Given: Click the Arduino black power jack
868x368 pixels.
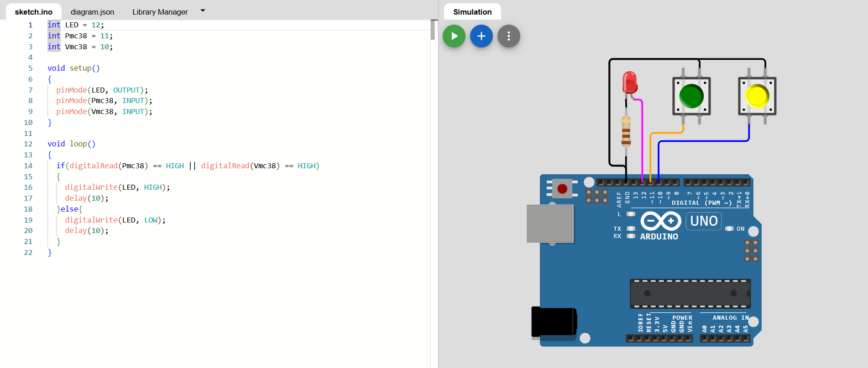Looking at the screenshot, I should pos(554,322).
